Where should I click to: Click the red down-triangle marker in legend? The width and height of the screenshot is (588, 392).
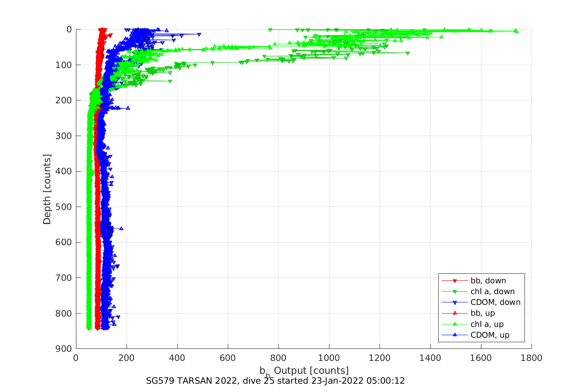coord(454,281)
